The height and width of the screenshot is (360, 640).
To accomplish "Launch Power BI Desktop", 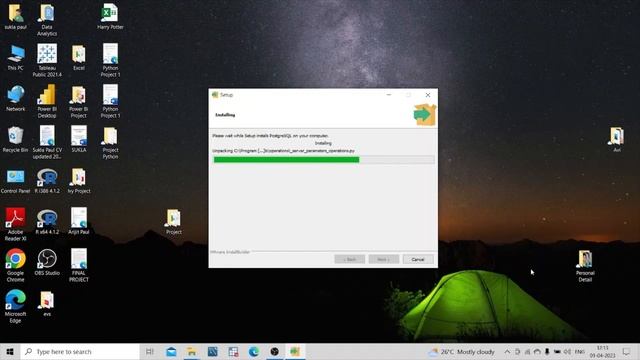I will (x=47, y=101).
